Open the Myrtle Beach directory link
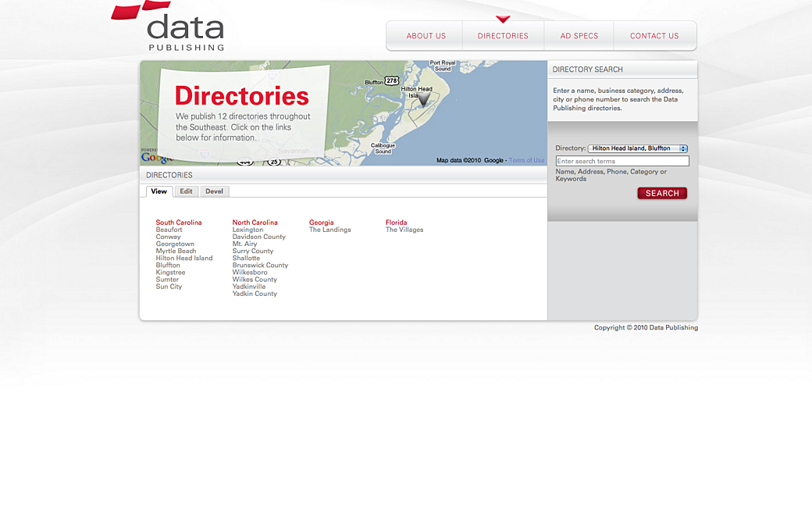 point(176,251)
